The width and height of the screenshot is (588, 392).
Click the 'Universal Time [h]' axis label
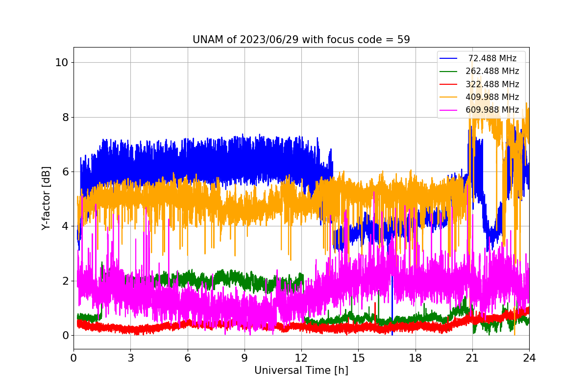click(x=301, y=370)
